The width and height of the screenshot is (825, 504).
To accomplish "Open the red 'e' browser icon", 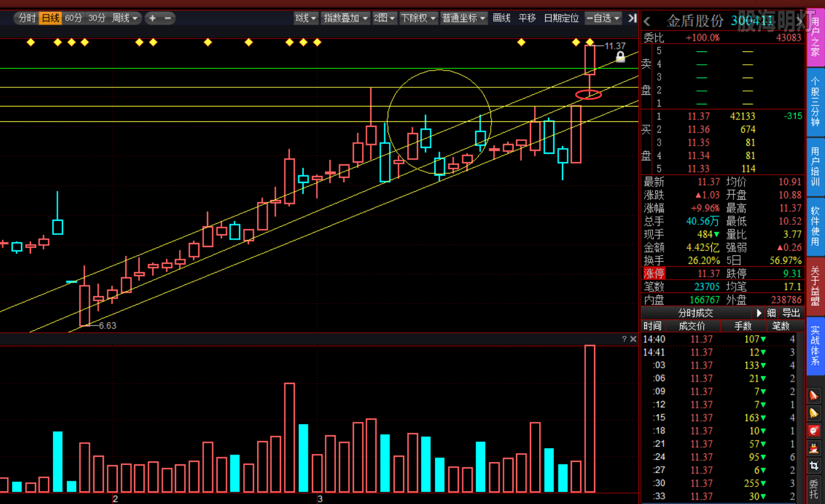I will click(x=814, y=431).
